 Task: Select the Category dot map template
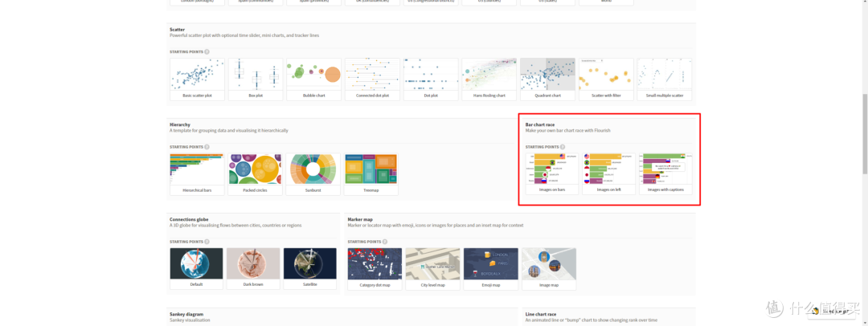click(x=375, y=269)
